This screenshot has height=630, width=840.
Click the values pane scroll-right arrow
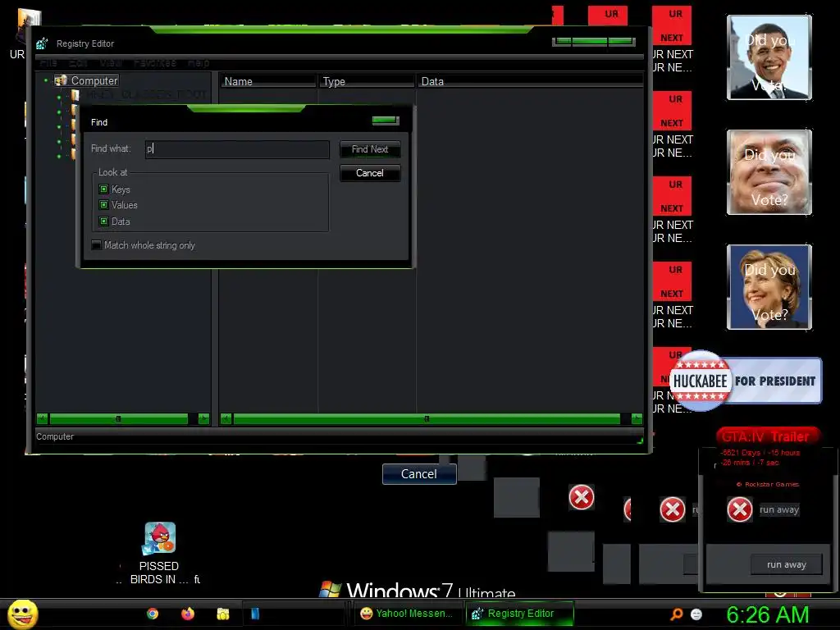click(637, 419)
